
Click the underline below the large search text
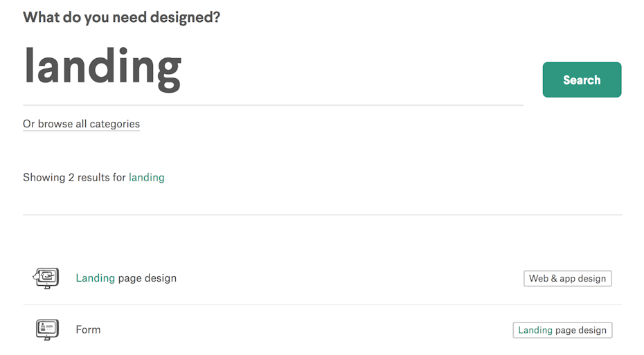273,105
